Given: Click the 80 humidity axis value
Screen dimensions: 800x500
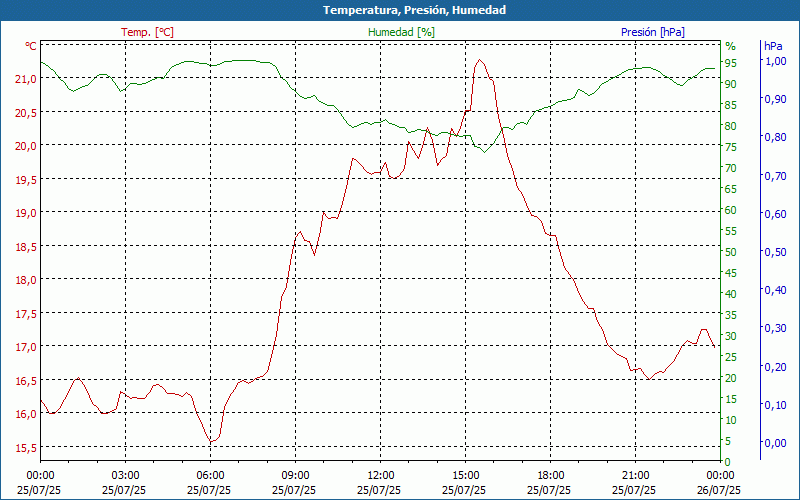Looking at the screenshot, I should click(x=731, y=126).
